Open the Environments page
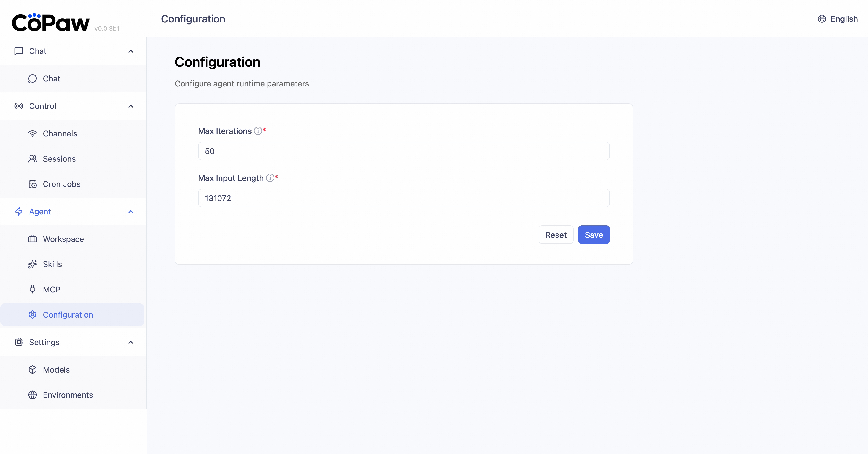Screen dimensions: 868x454 [68, 395]
